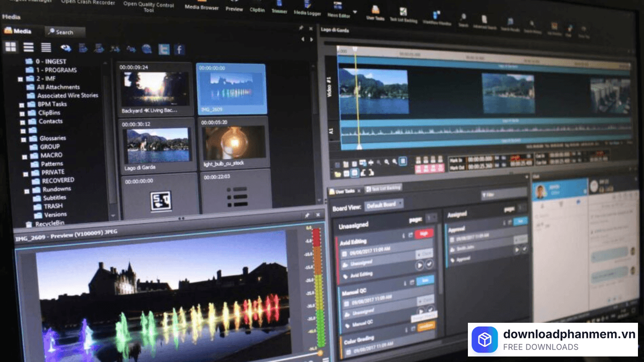
Task: Click the 0 - INGEST folder icon
Action: (x=29, y=61)
